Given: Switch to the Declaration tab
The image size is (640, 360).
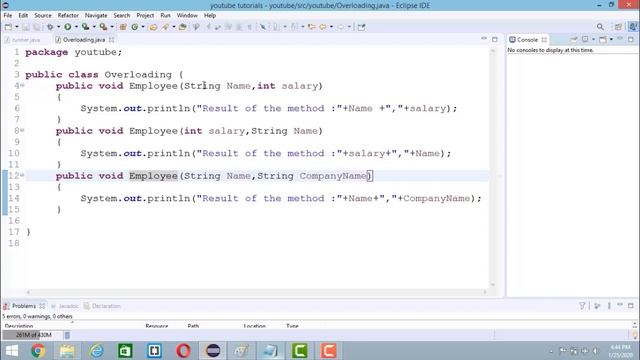Looking at the screenshot, I should [x=102, y=306].
